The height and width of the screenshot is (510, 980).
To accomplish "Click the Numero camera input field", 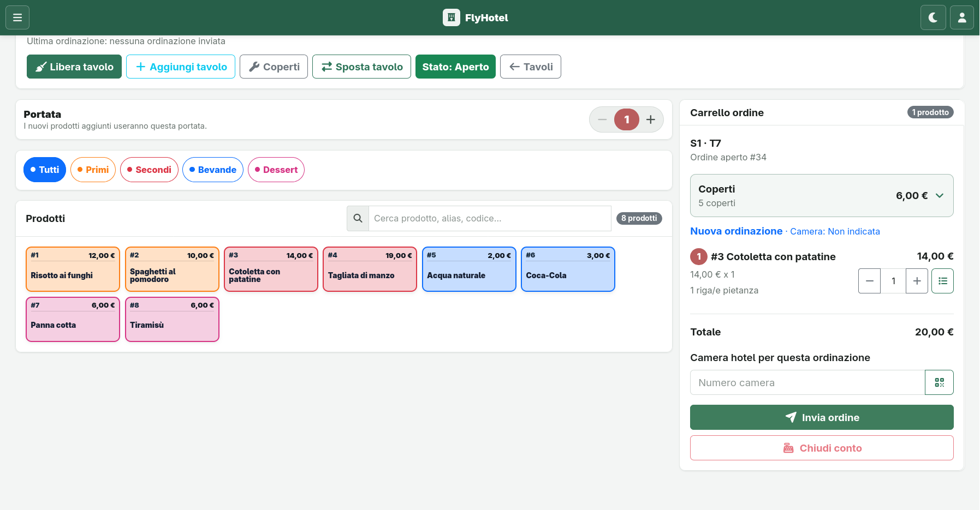I will (x=807, y=382).
